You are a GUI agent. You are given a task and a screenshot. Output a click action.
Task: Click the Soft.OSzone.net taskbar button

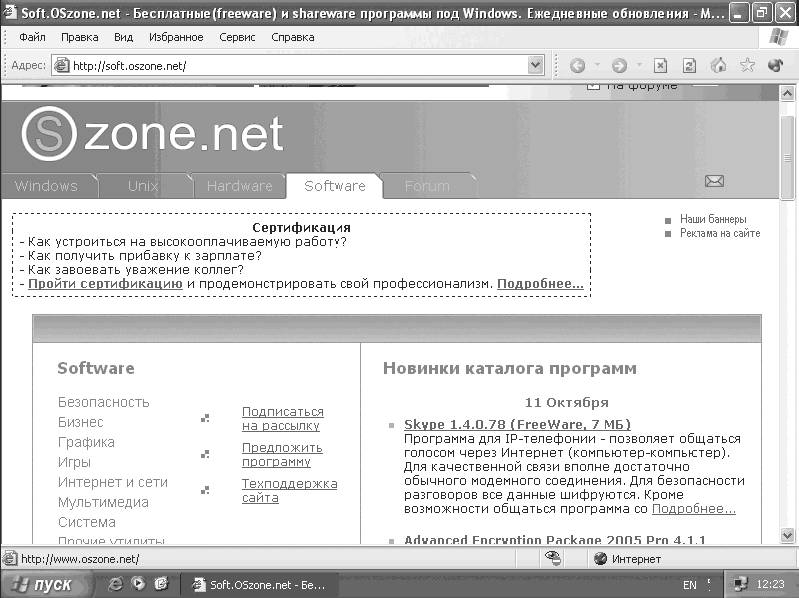(258, 585)
